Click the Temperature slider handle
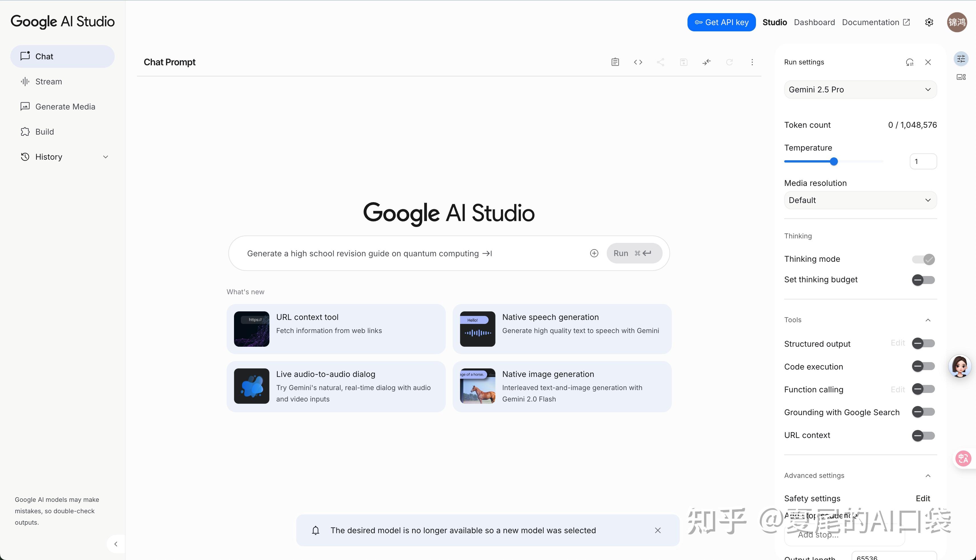976x560 pixels. pyautogui.click(x=834, y=162)
